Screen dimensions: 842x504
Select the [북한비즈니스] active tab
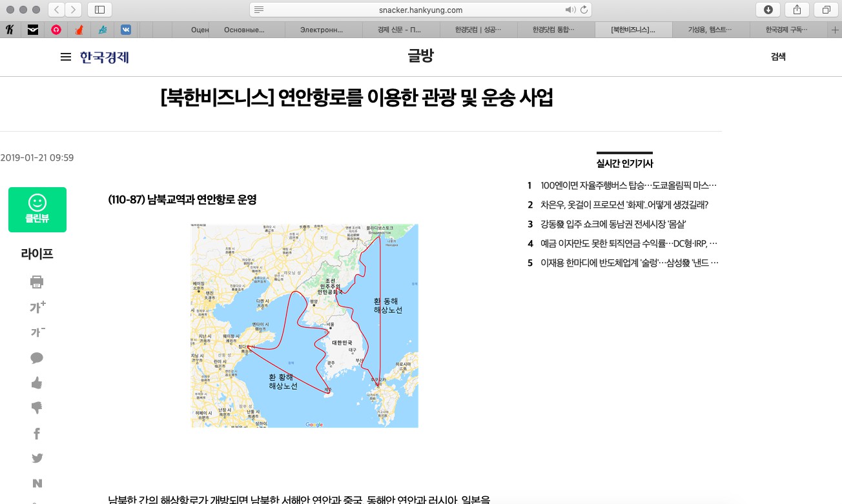(633, 30)
